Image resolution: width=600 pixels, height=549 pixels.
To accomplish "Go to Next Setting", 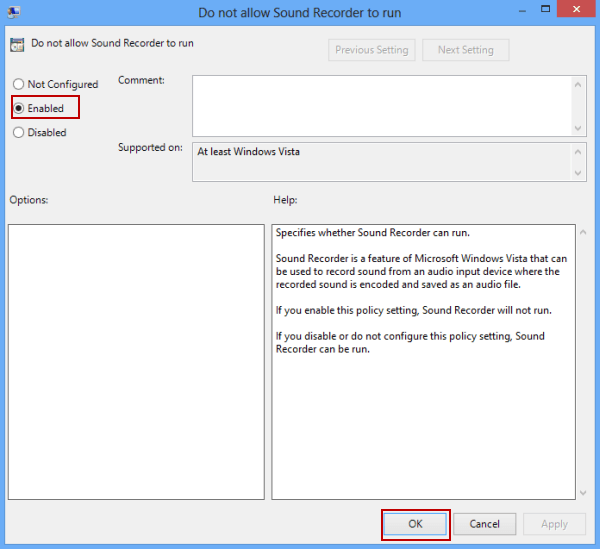I will click(x=466, y=50).
